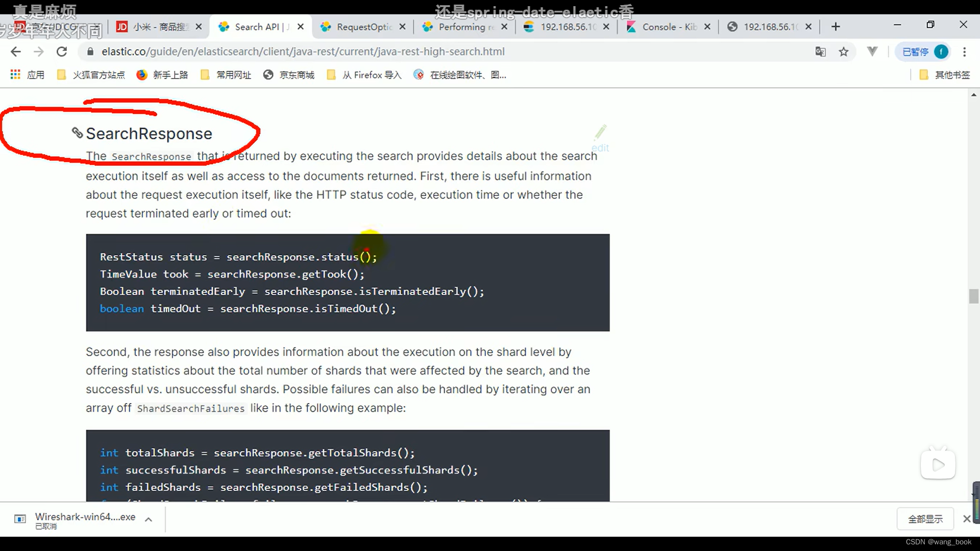Click the getTotalShards() code line

pos(257,453)
